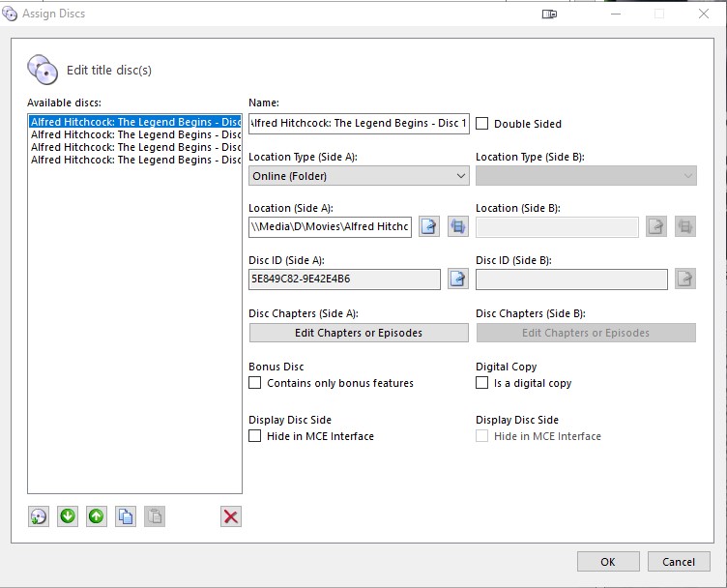Click the Location (Side B) field
Image resolution: width=727 pixels, height=588 pixels.
point(557,226)
